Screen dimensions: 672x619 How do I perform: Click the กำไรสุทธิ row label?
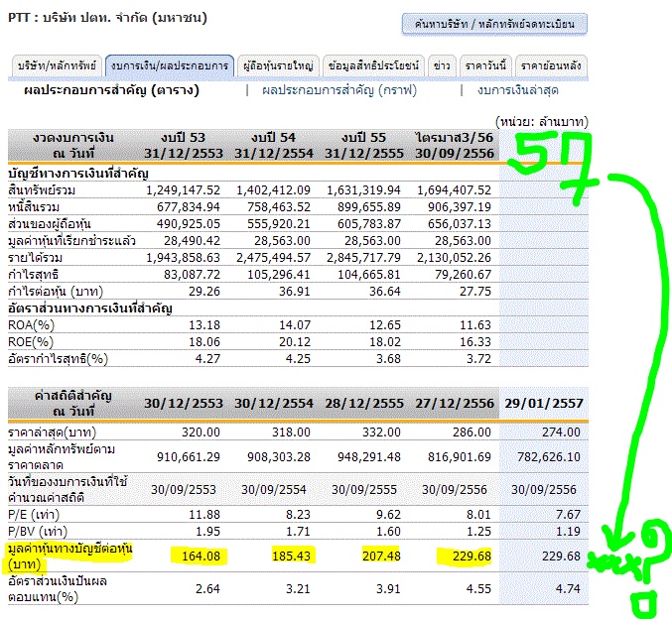click(33, 275)
